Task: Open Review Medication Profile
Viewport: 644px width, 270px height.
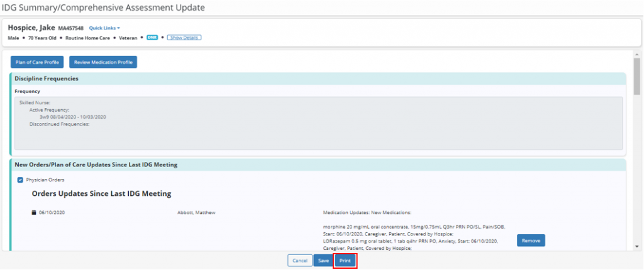Action: tap(103, 62)
